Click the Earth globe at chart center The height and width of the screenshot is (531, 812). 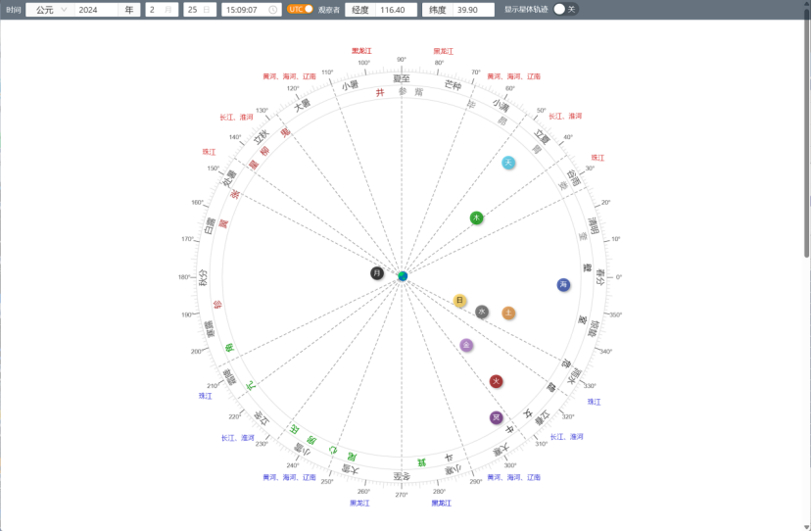click(x=403, y=276)
